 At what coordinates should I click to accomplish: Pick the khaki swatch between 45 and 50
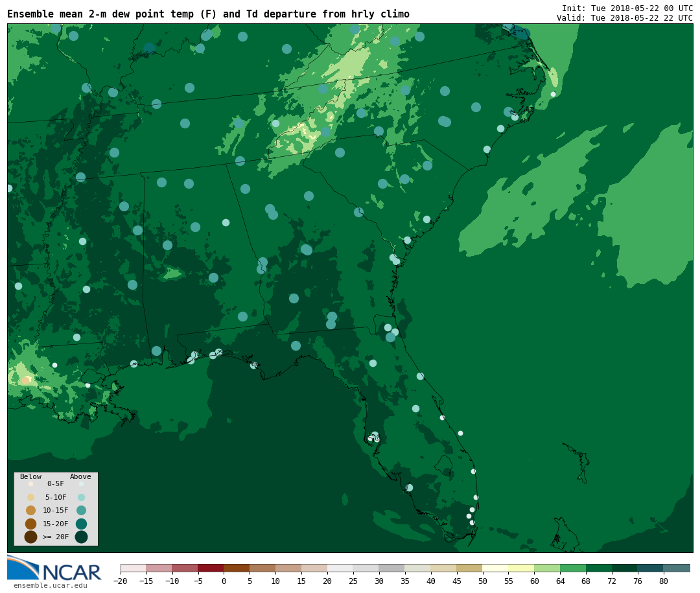pos(469,568)
